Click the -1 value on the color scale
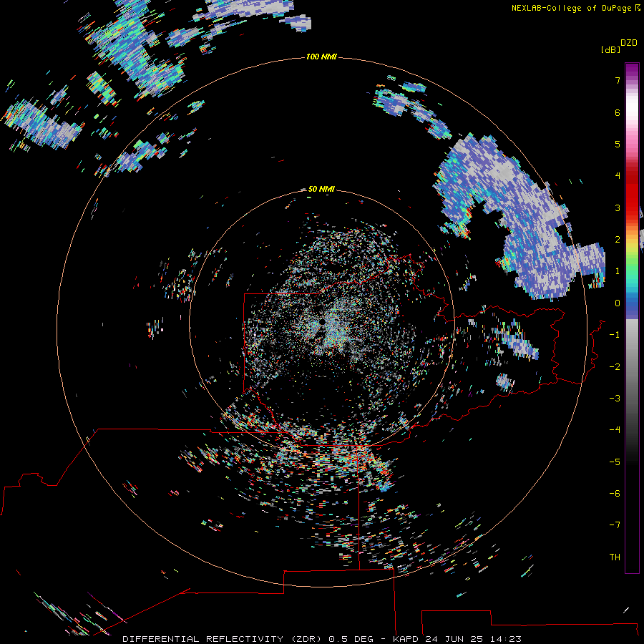The image size is (644, 644). click(615, 335)
